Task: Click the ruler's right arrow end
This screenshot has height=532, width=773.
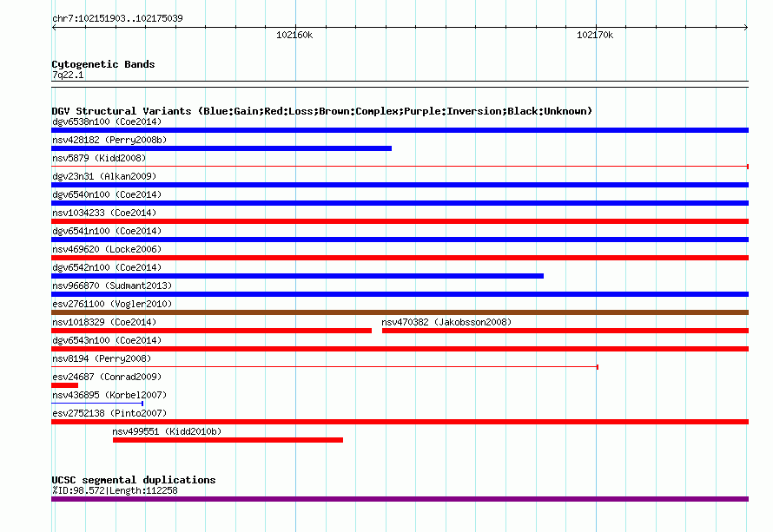Action: [x=746, y=27]
